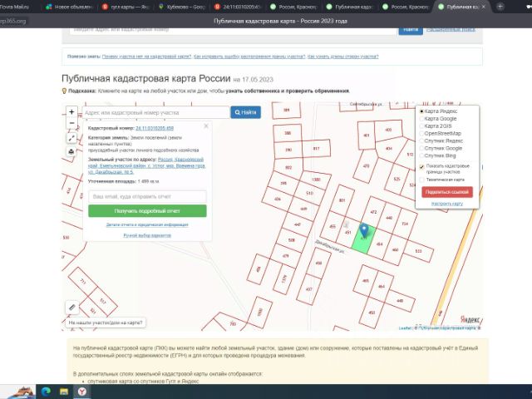Click the ruler measure tool icon
Viewport: 532px width, 399px height.
[x=71, y=307]
